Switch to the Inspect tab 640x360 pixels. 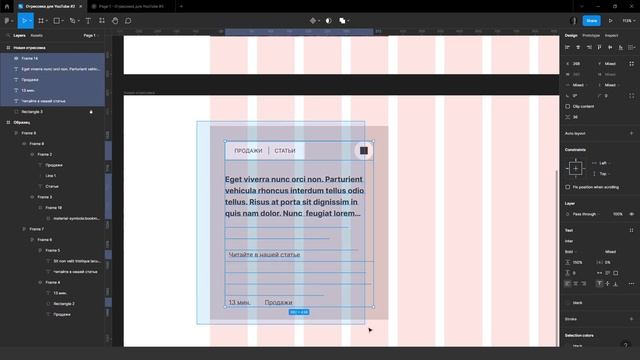click(611, 36)
